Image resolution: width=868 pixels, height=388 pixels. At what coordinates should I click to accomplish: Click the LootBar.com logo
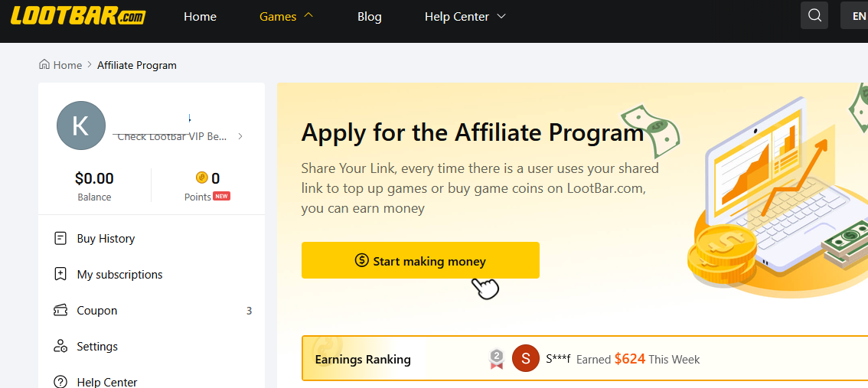tap(78, 16)
